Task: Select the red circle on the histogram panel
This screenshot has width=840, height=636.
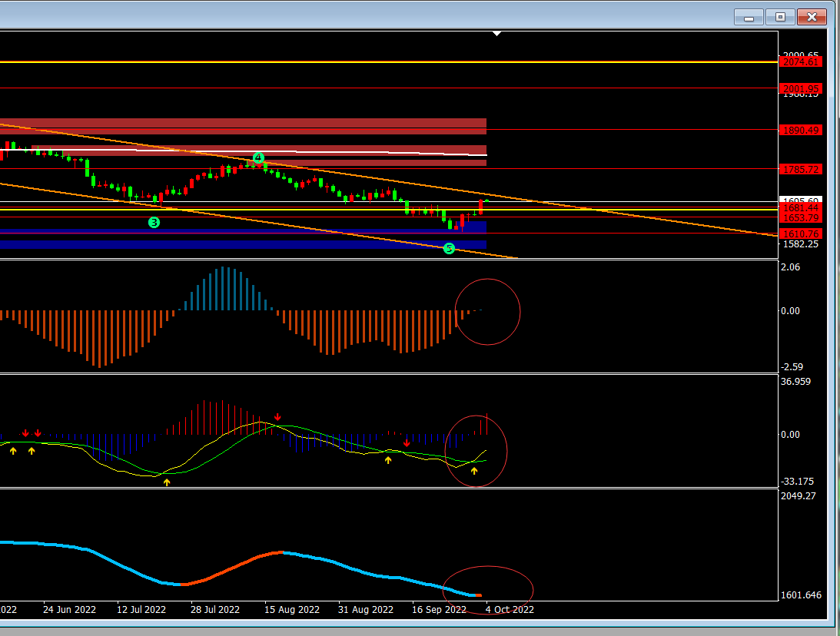Action: [488, 312]
